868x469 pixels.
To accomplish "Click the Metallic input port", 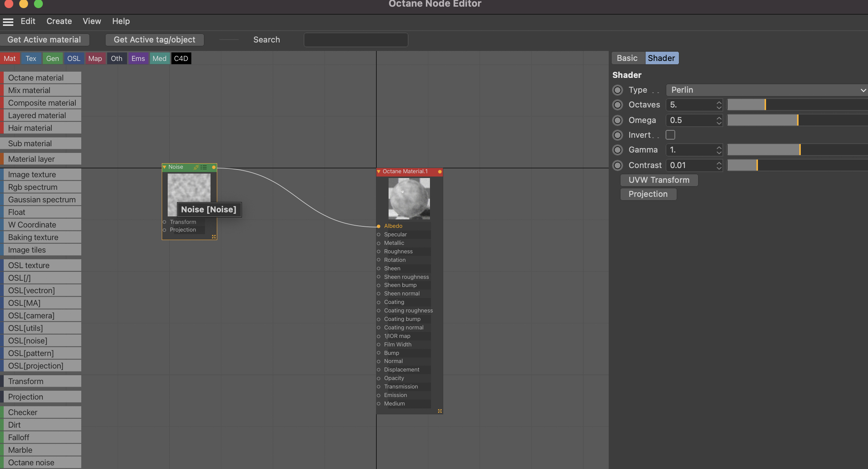I will coord(379,243).
